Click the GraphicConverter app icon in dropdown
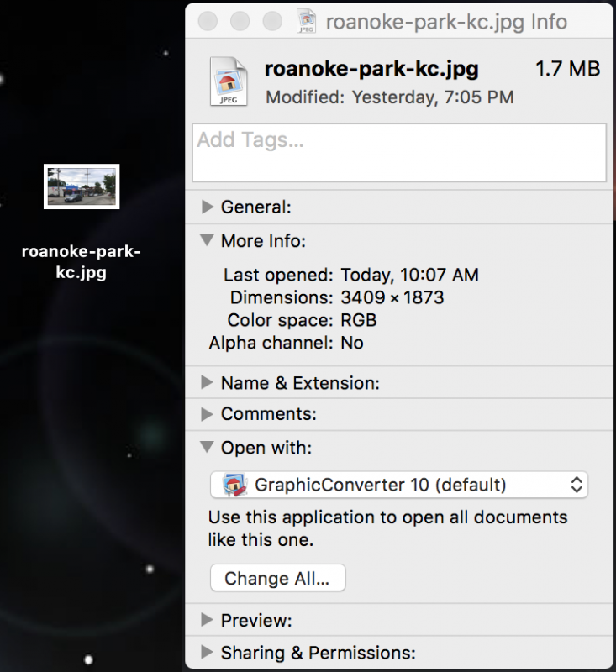The height and width of the screenshot is (672, 616). tap(234, 485)
